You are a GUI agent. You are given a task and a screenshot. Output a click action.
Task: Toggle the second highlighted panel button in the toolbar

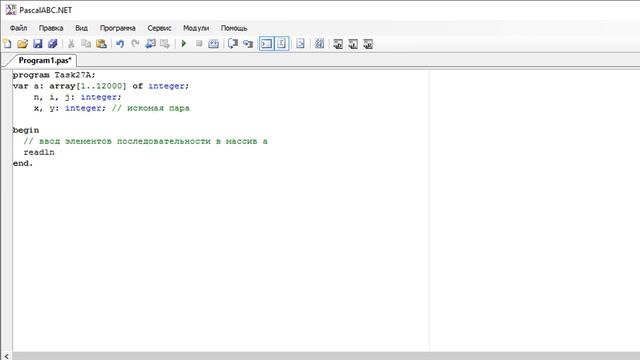point(282,44)
